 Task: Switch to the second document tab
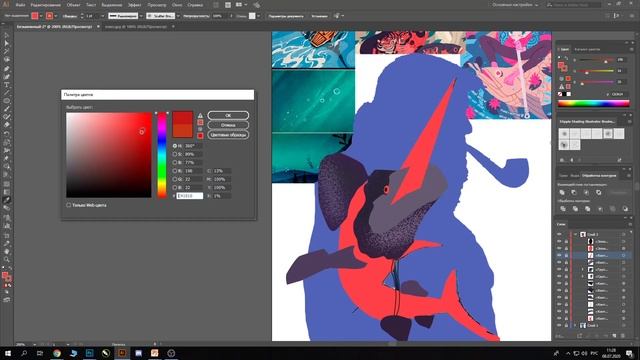click(136, 27)
